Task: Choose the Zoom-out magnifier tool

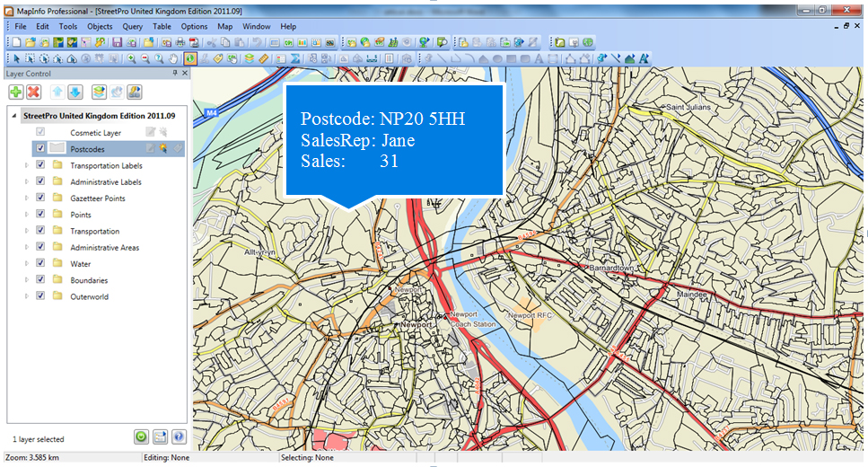Action: 145,58
